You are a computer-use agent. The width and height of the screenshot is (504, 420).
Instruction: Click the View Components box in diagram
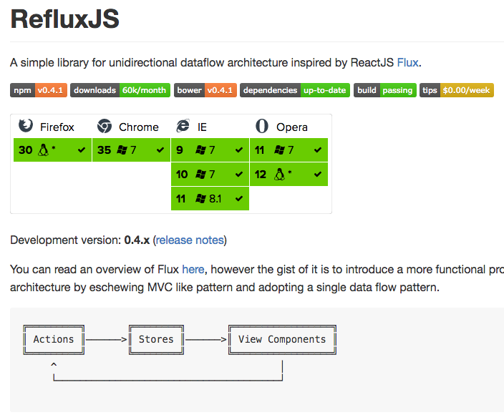coord(282,340)
